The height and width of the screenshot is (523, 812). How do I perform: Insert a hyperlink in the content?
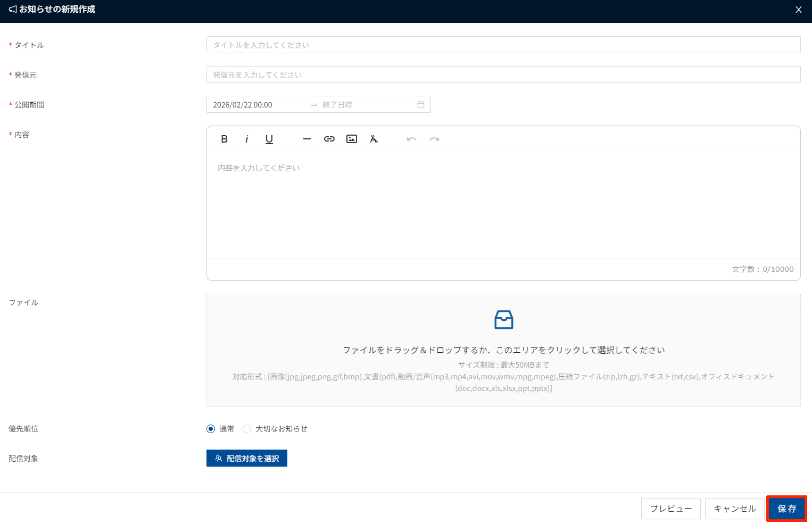click(329, 139)
